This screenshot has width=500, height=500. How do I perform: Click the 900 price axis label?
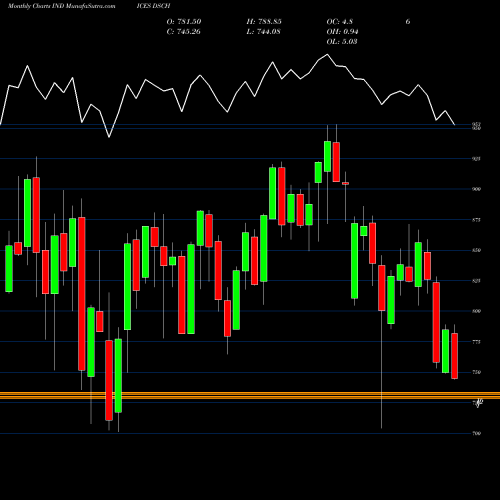tap(476, 189)
